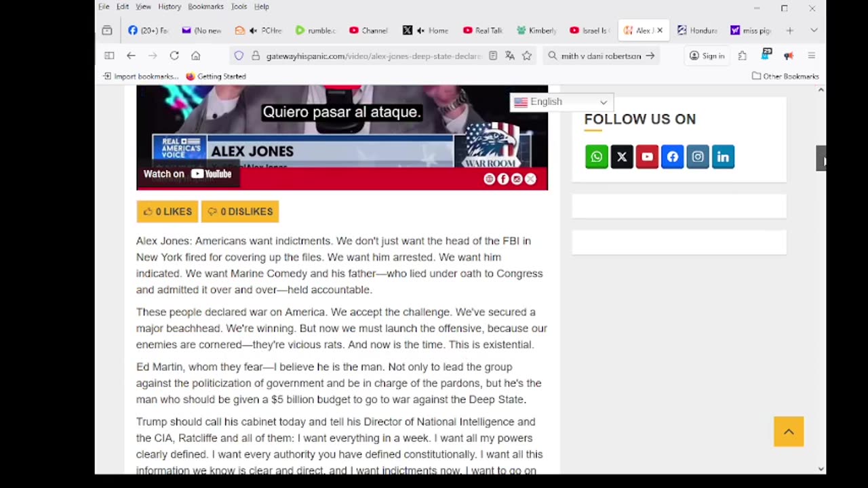
Task: Open Instagram follow icon
Action: [x=698, y=157]
